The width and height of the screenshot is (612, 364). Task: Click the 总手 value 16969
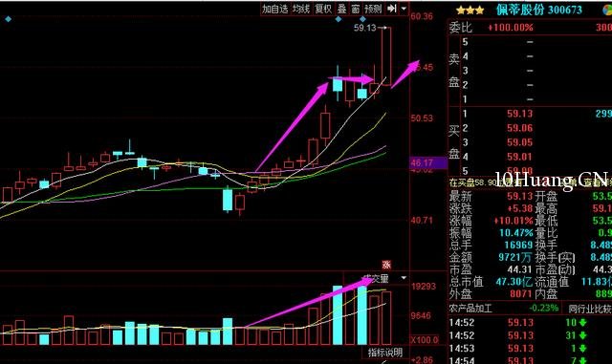coord(518,245)
